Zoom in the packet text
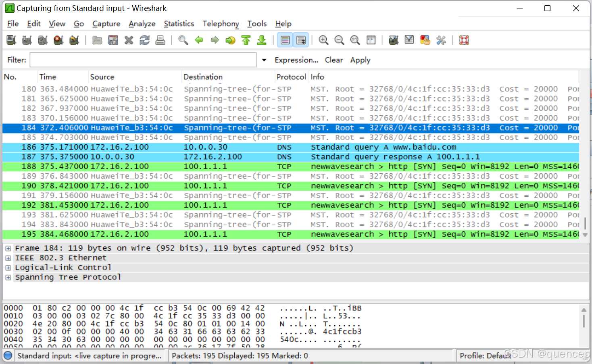Screen dimensions: 592x364 (323, 40)
